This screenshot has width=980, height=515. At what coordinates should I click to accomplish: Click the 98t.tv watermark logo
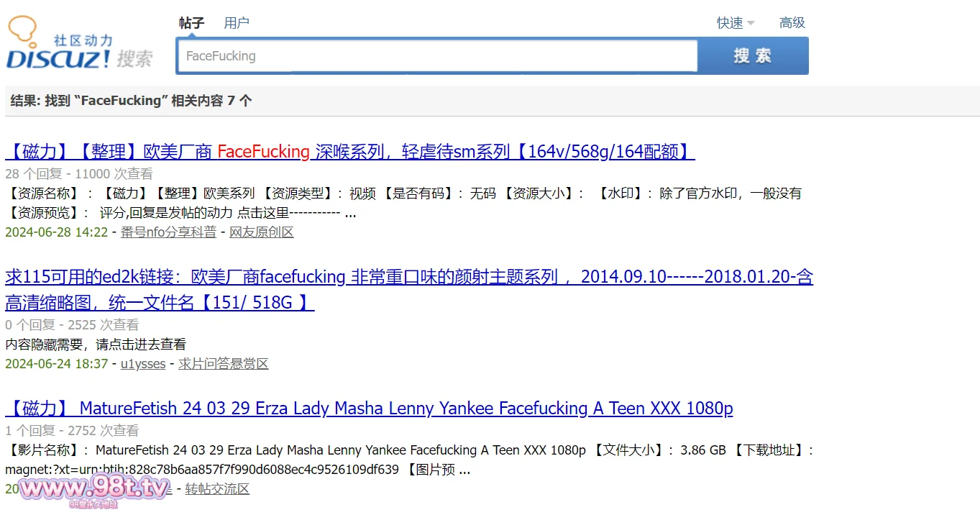[93, 490]
